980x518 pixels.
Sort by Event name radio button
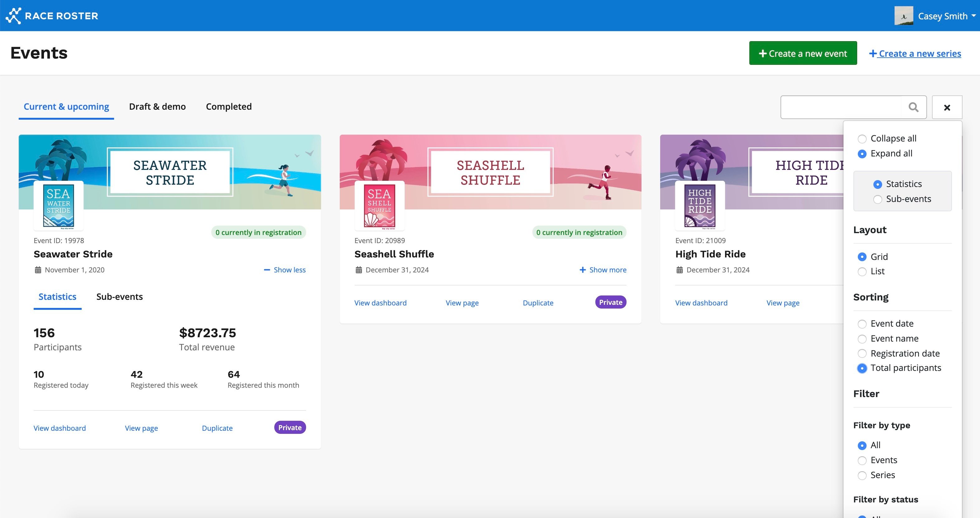point(862,339)
